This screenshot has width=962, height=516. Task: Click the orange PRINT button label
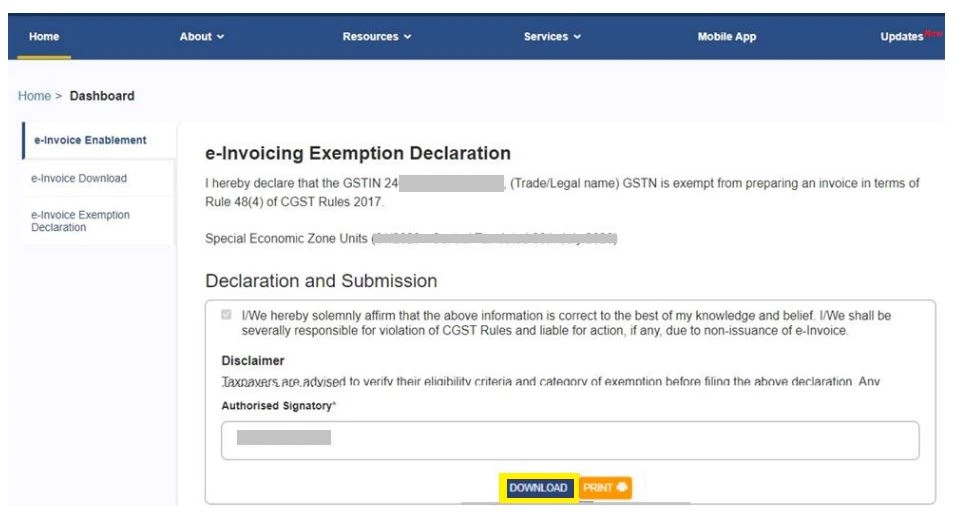(x=598, y=488)
